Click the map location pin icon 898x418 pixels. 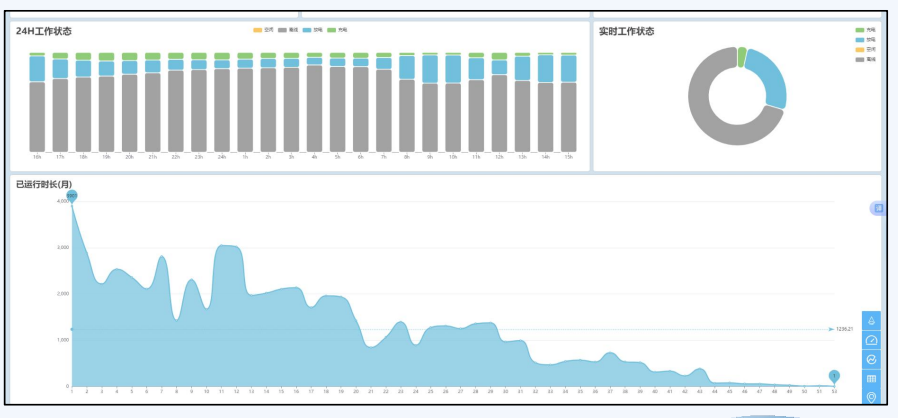(871, 398)
